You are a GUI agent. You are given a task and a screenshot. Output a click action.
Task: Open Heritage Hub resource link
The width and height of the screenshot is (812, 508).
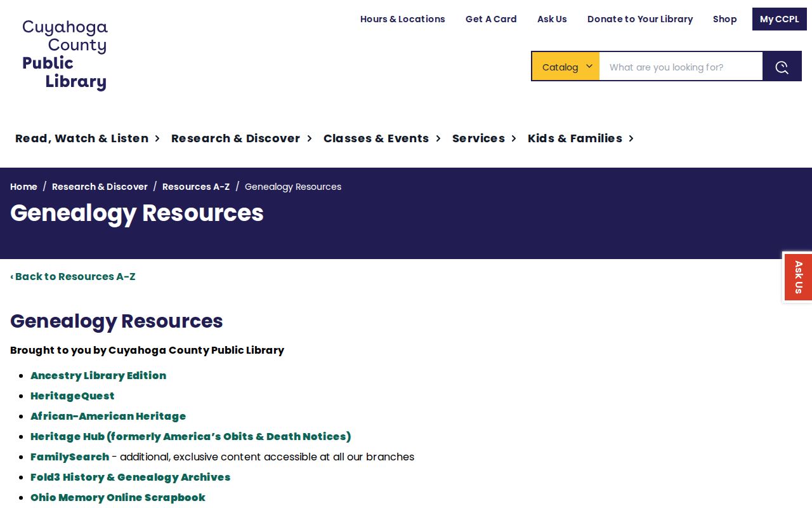(x=190, y=436)
